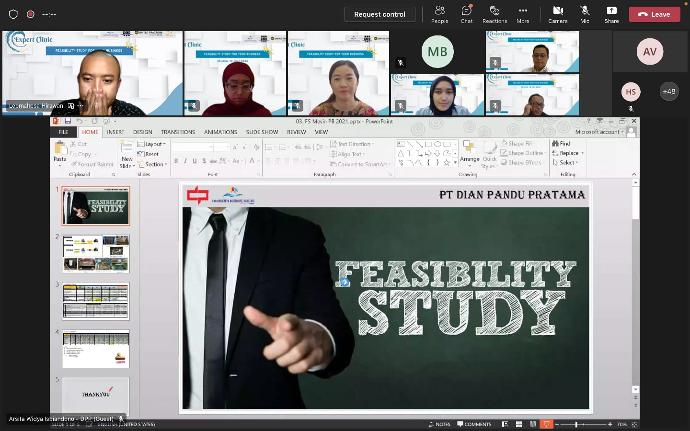Open the Reactions menu
This screenshot has width=690, height=431.
pyautogui.click(x=494, y=14)
